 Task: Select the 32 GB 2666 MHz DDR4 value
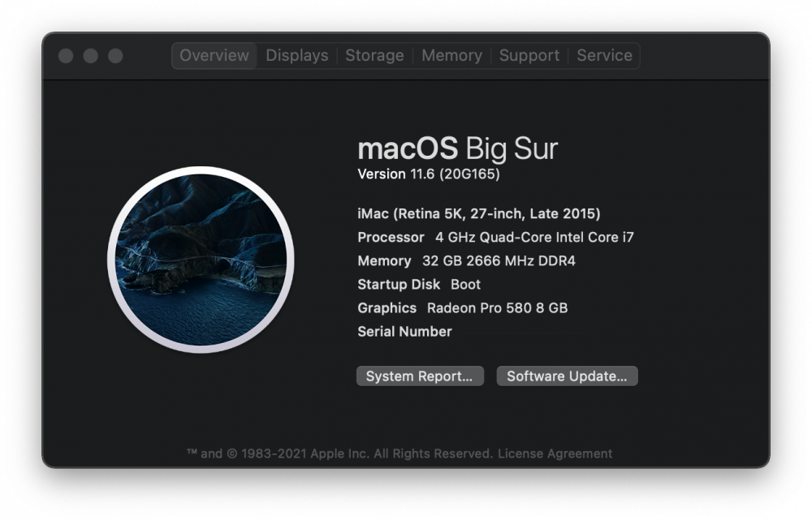pyautogui.click(x=499, y=260)
